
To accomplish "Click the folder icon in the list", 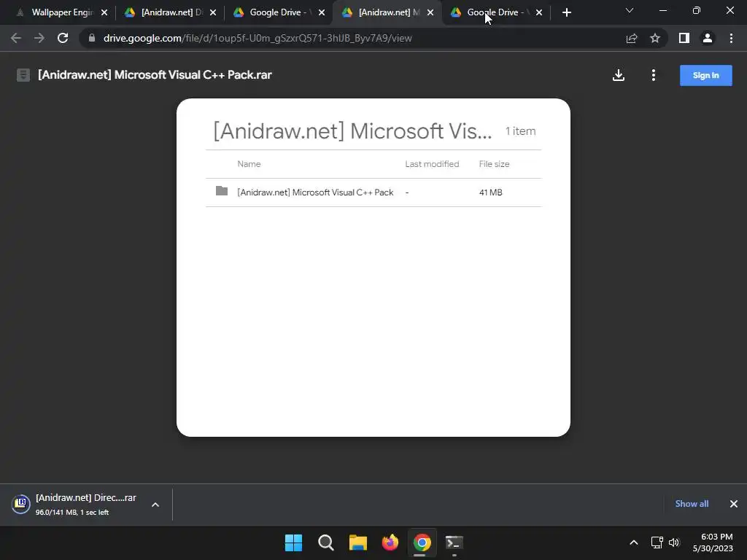I will 222,191.
